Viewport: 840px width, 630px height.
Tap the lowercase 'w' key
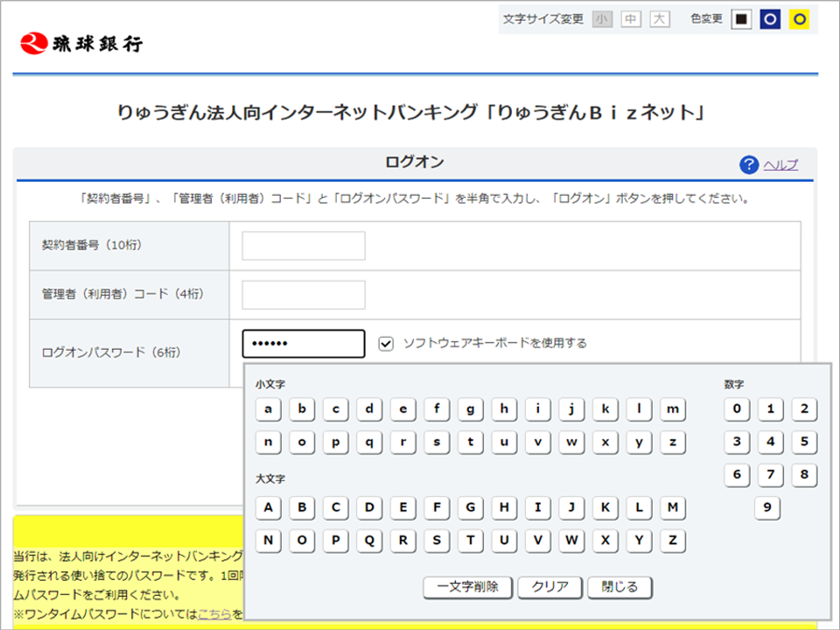571,443
